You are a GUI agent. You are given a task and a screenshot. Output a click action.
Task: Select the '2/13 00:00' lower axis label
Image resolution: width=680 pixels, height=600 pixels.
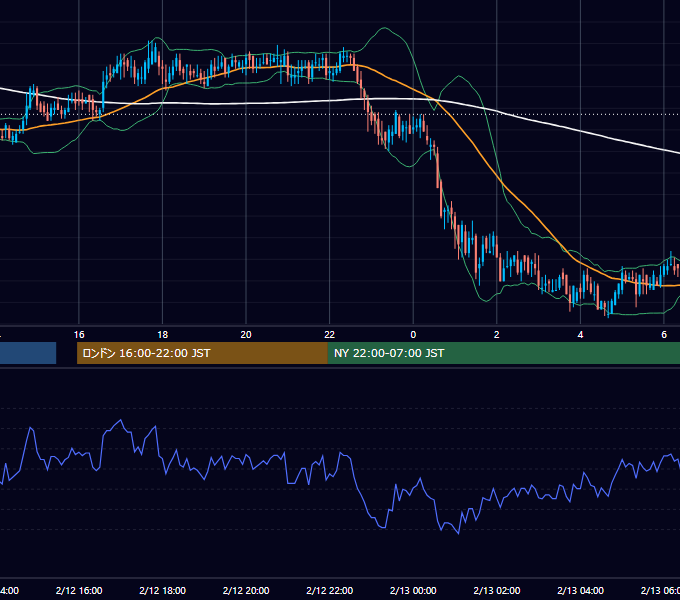tap(413, 590)
